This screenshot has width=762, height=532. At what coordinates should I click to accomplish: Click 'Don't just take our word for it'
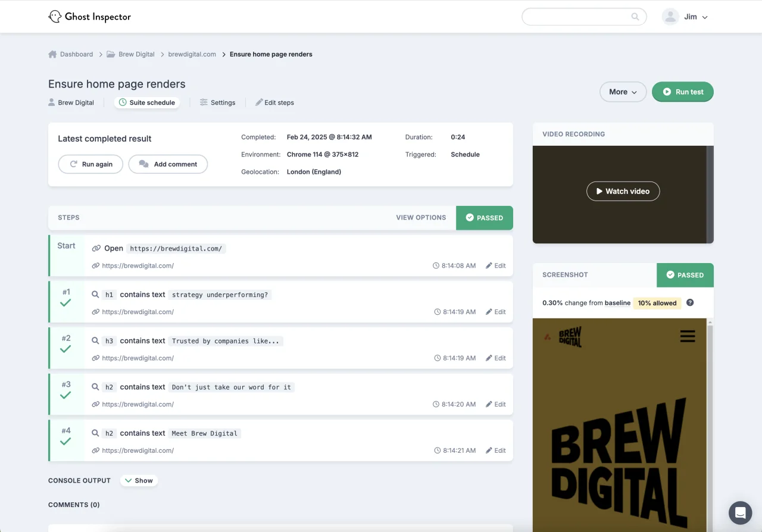point(232,387)
